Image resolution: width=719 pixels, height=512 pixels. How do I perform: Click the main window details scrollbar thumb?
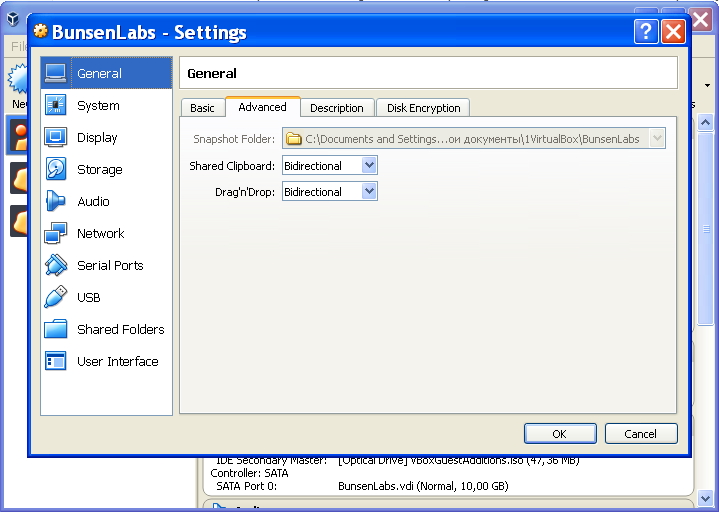coord(705,229)
